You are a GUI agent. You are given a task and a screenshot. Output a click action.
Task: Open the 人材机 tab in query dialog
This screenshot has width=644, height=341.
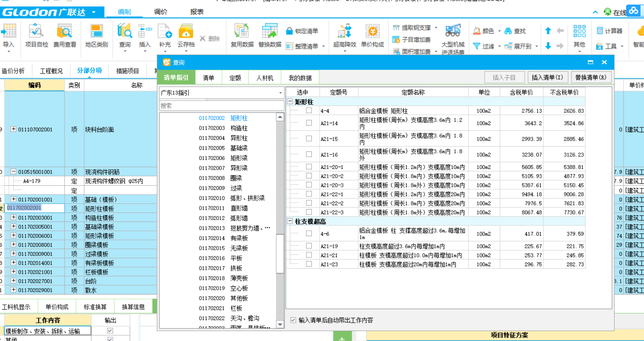point(265,77)
